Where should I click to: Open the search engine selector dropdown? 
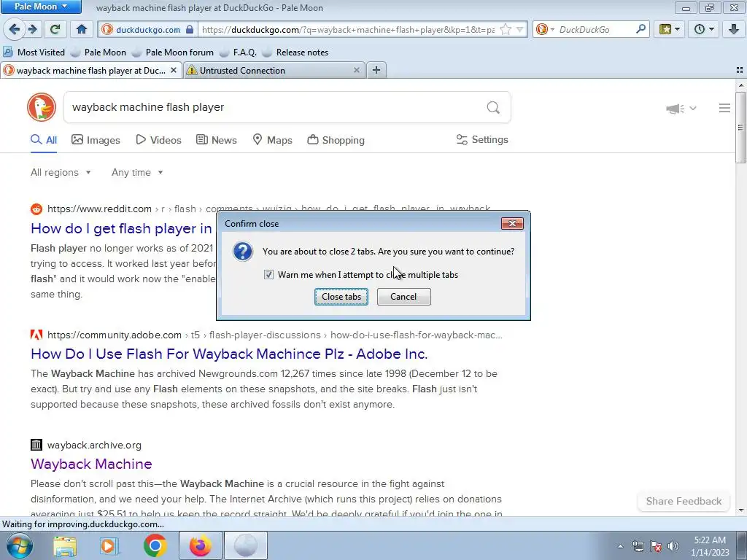click(x=545, y=29)
